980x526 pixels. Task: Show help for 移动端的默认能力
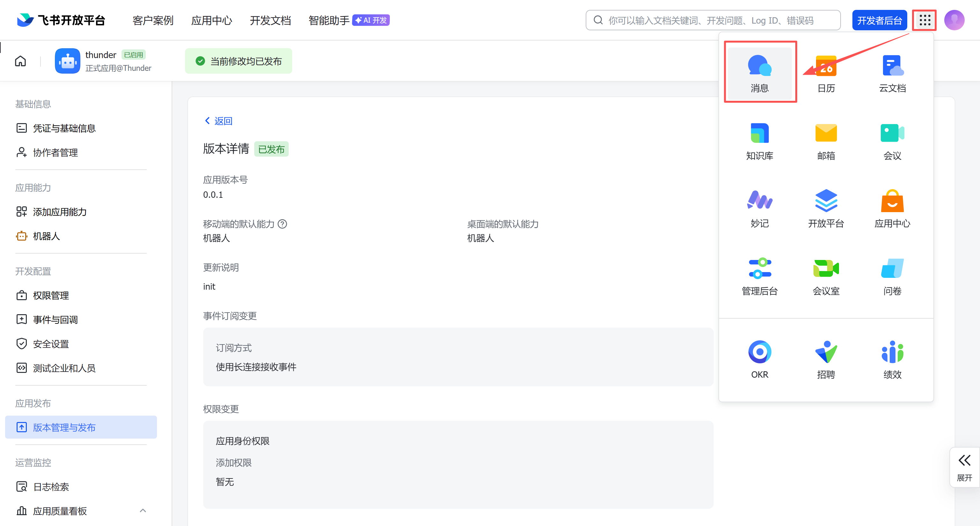(x=282, y=224)
